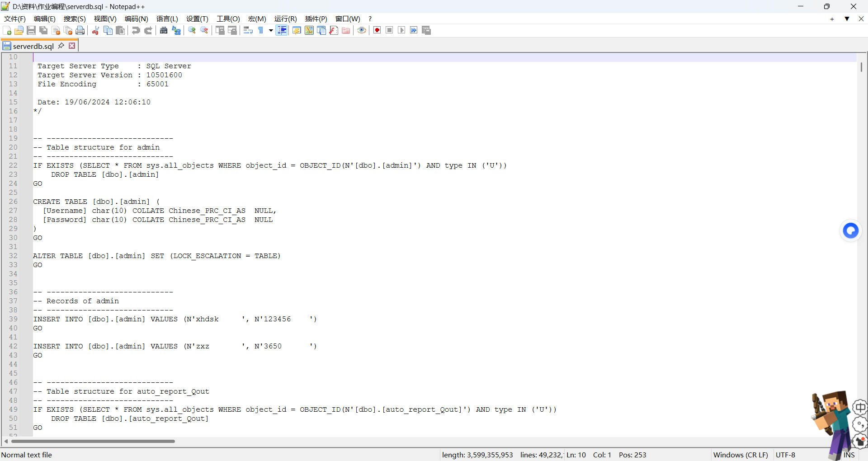The height and width of the screenshot is (461, 868).
Task: Start macro recording
Action: tap(377, 30)
